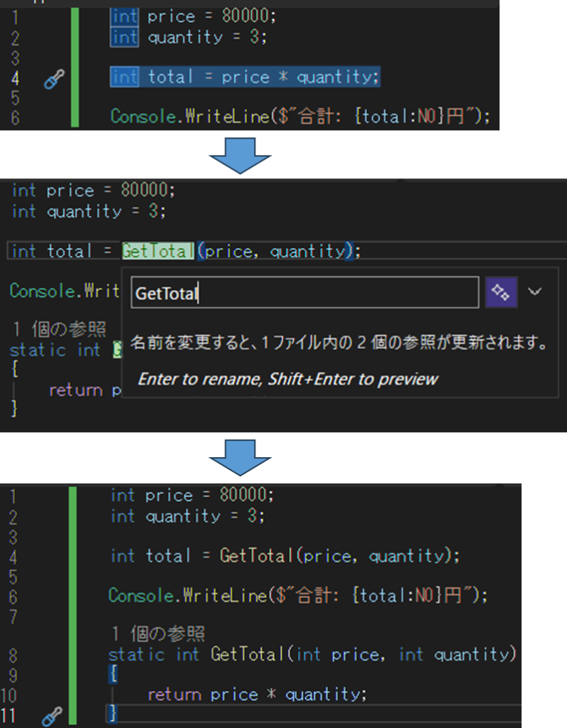
Task: Click the green highlighted GetTotal in the rename line
Action: point(157,251)
